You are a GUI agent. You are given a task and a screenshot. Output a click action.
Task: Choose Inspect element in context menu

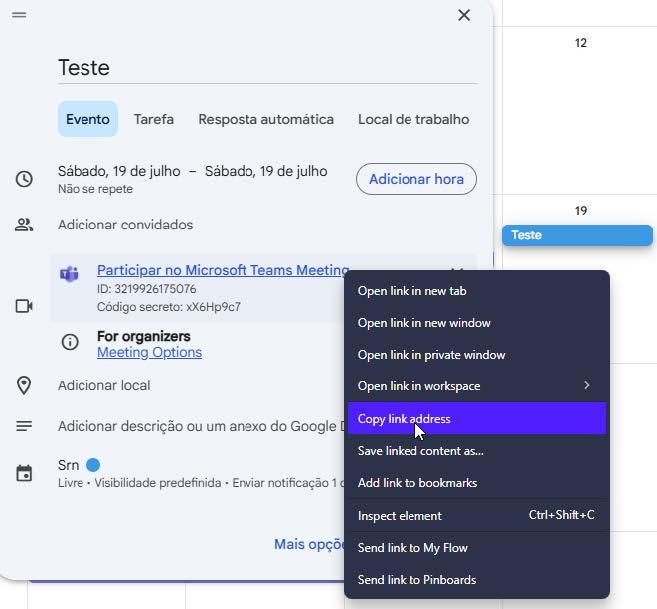click(x=477, y=516)
